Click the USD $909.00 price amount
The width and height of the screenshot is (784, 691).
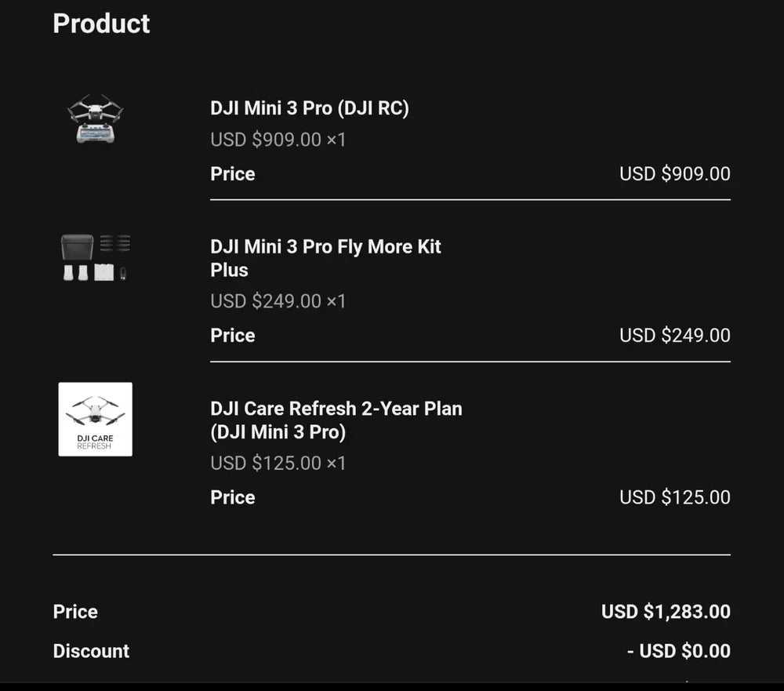point(674,174)
